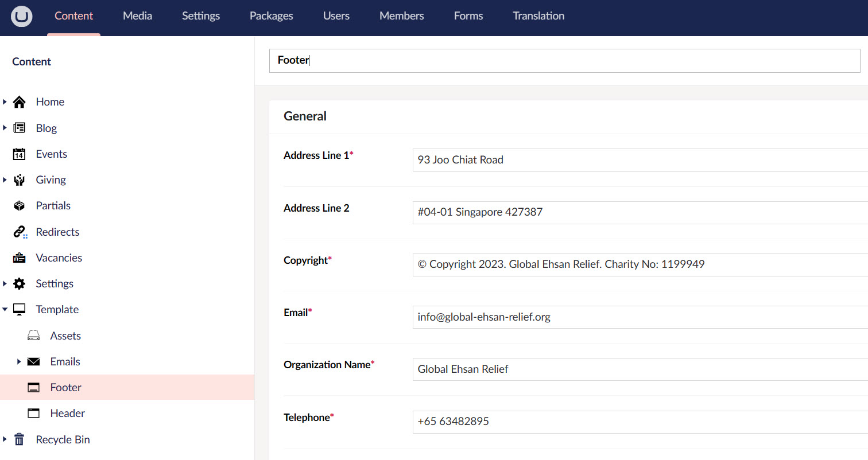The height and width of the screenshot is (460, 868).
Task: Focus the Organization Name field
Action: tap(640, 369)
